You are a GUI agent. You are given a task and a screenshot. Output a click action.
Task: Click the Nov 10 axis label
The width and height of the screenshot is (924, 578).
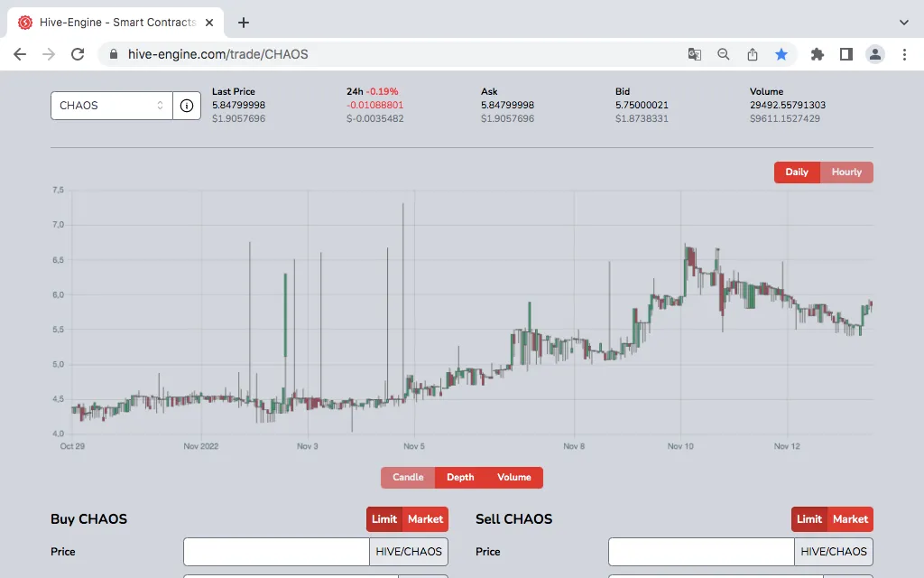coord(680,446)
